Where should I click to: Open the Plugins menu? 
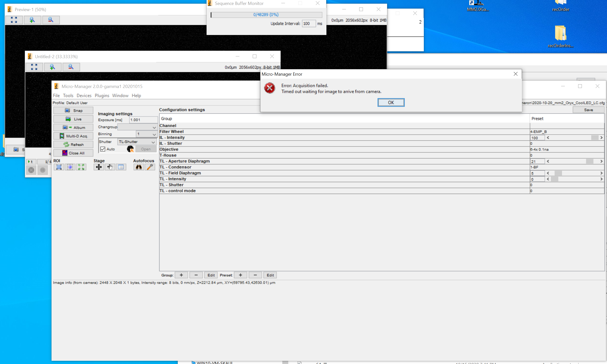pyautogui.click(x=102, y=95)
